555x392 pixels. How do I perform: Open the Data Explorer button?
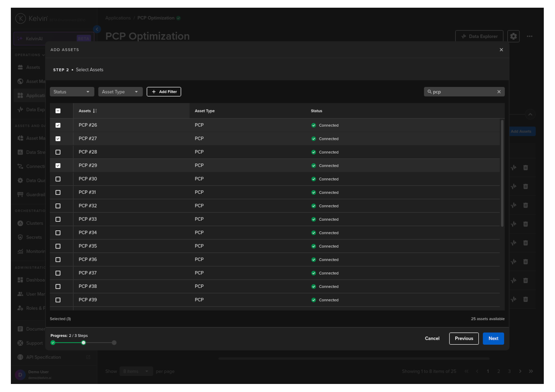479,36
